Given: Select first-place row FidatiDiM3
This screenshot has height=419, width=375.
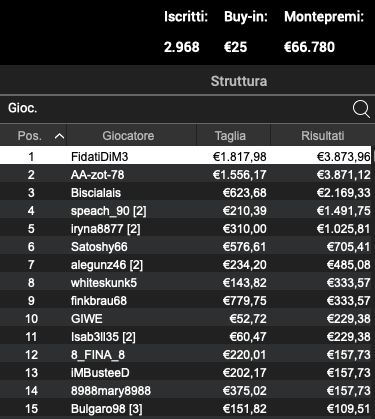Looking at the screenshot, I should 185,156.
